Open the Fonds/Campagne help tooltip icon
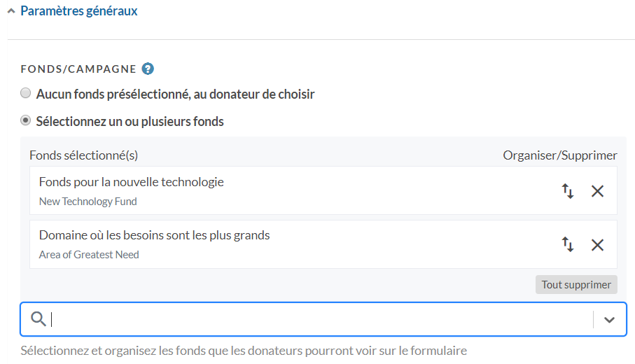635x364 pixels. [x=148, y=69]
